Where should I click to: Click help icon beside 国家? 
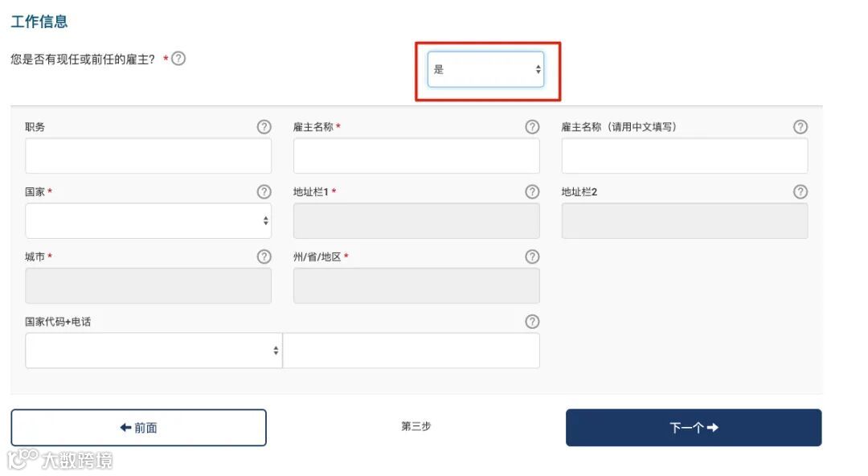(264, 191)
